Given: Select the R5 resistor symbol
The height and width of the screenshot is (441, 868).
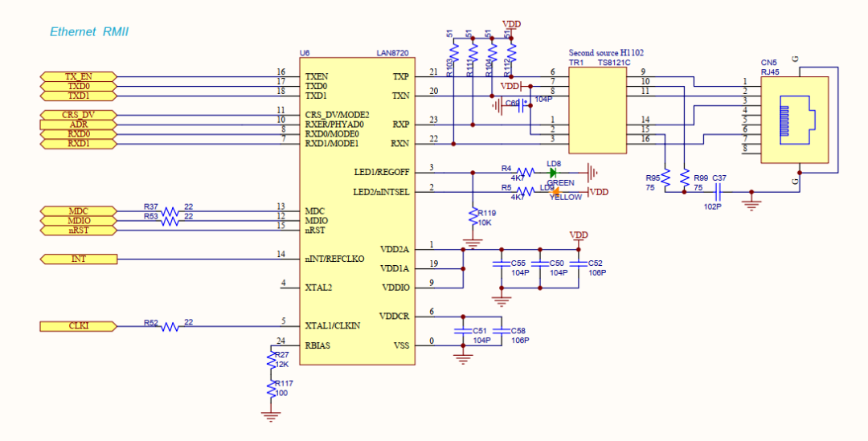Looking at the screenshot, I should (x=525, y=192).
